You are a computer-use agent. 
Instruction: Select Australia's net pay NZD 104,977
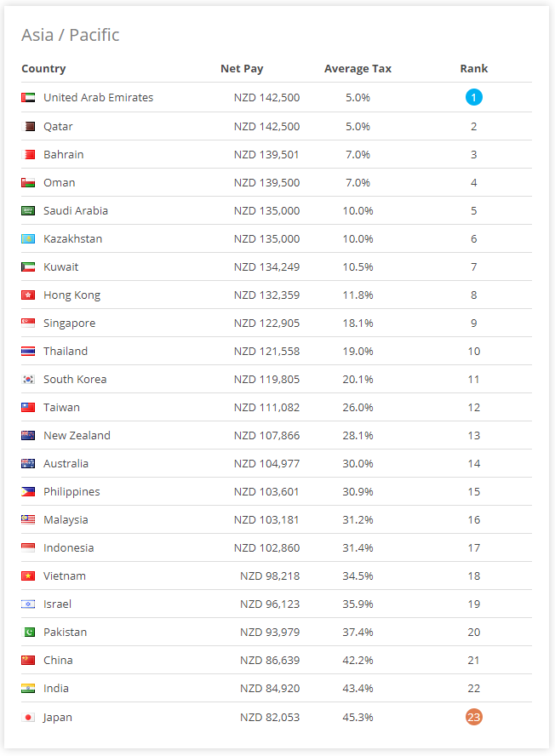pos(266,464)
